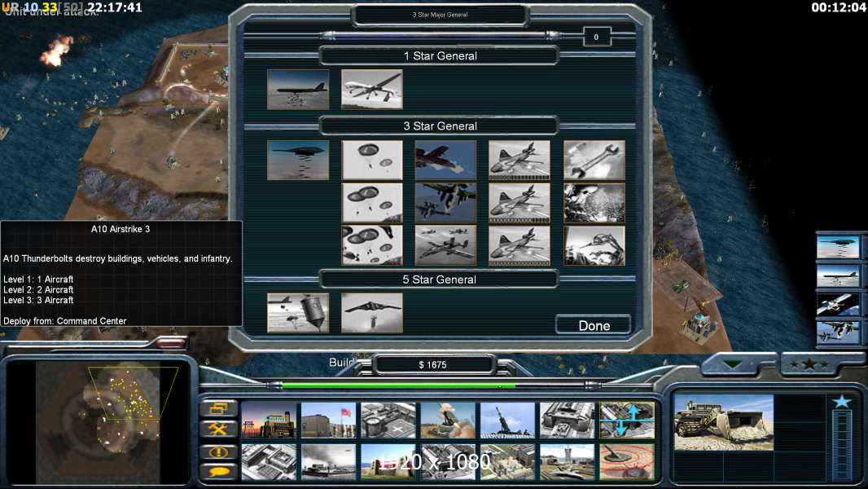Select single A10 firing missile icon
The height and width of the screenshot is (489, 868).
tap(445, 160)
